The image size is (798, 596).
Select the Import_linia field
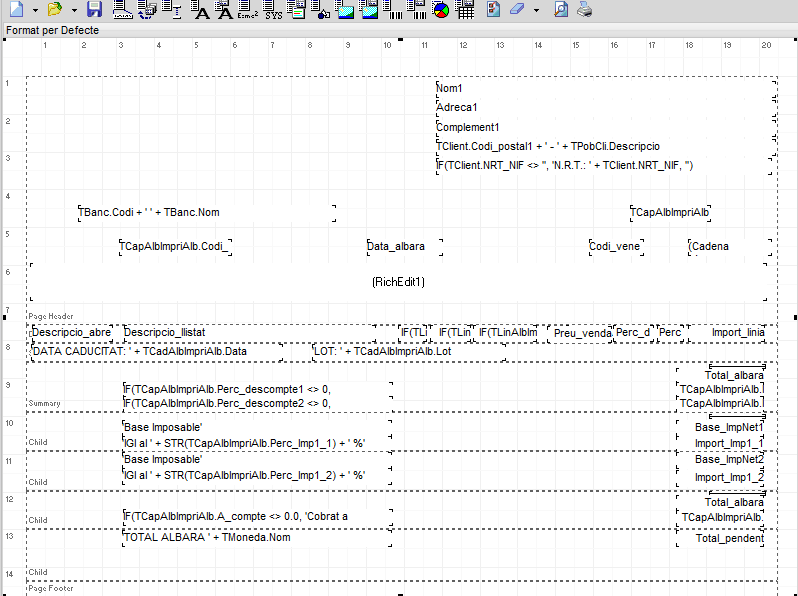pyautogui.click(x=727, y=333)
